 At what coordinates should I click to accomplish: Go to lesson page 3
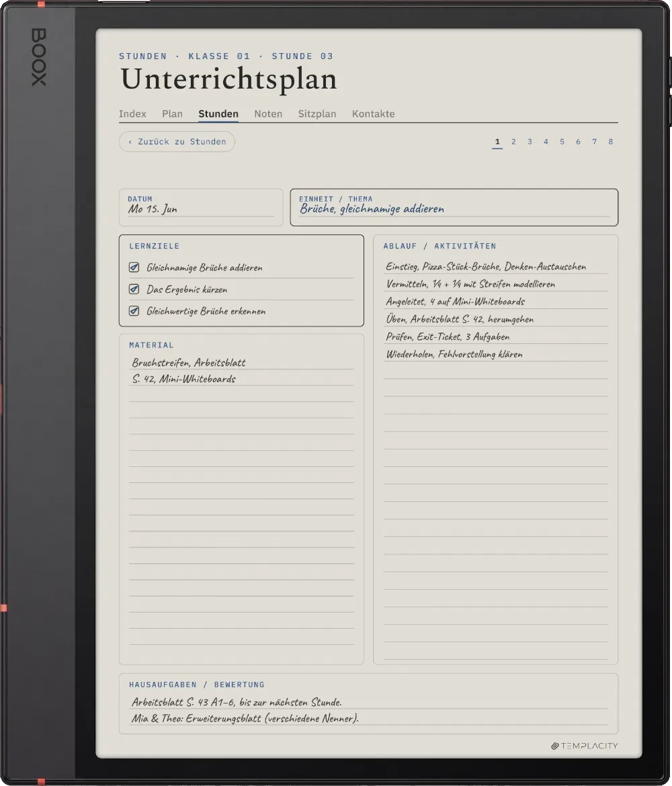tap(530, 142)
